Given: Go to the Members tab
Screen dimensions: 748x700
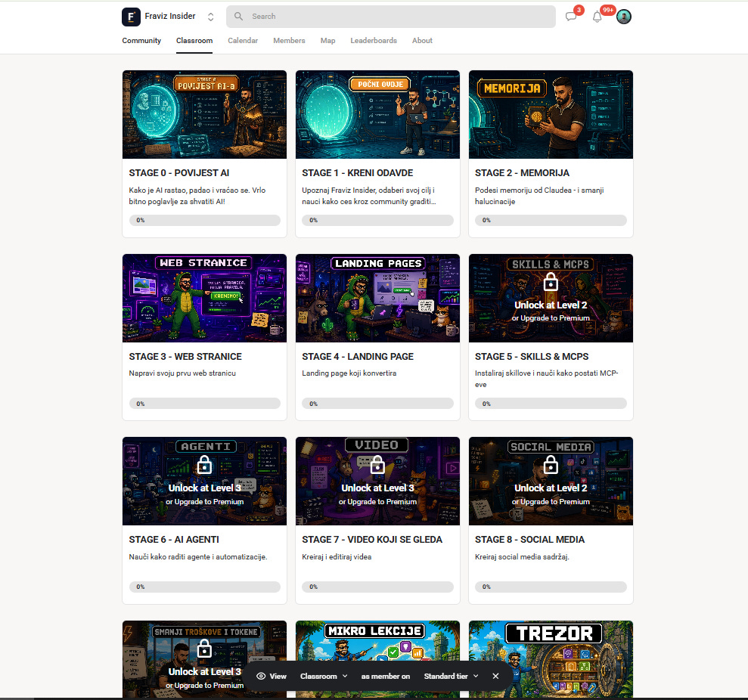Looking at the screenshot, I should click(289, 41).
